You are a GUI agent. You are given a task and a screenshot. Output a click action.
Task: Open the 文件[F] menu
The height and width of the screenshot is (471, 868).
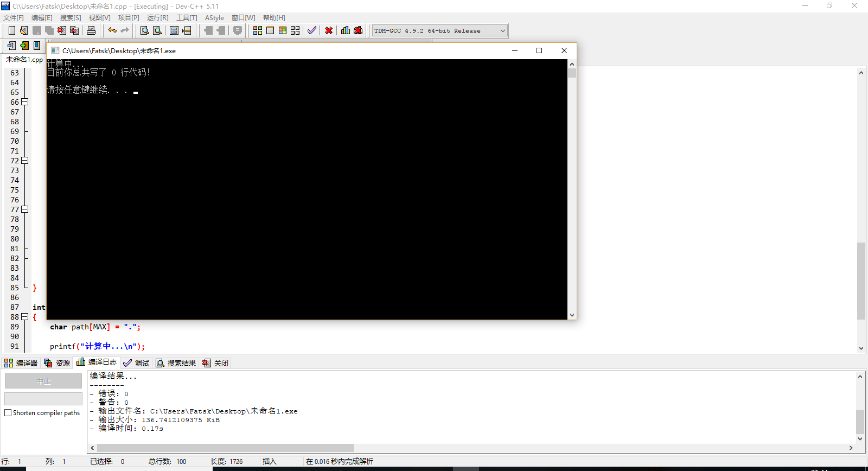(x=14, y=18)
